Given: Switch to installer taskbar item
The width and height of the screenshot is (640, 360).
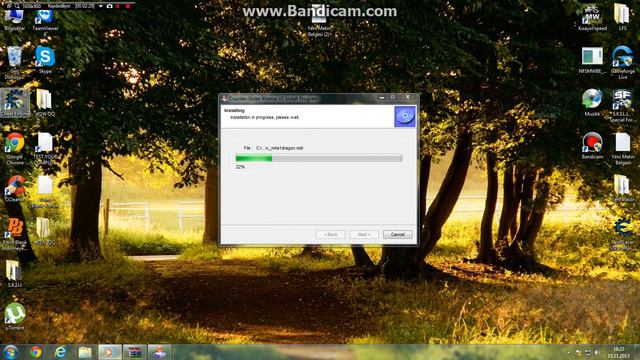Looking at the screenshot, I should click(159, 352).
